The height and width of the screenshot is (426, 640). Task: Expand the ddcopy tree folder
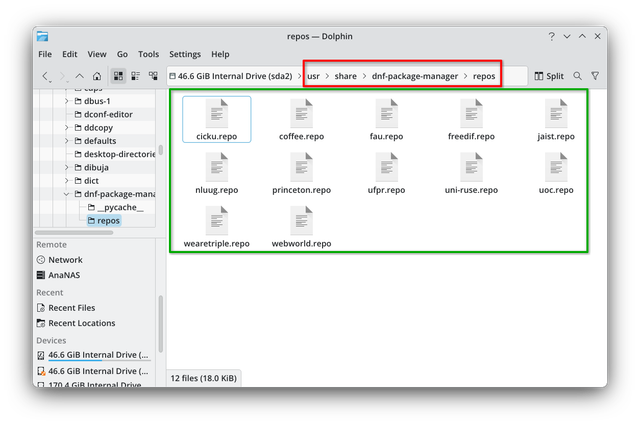pos(67,128)
